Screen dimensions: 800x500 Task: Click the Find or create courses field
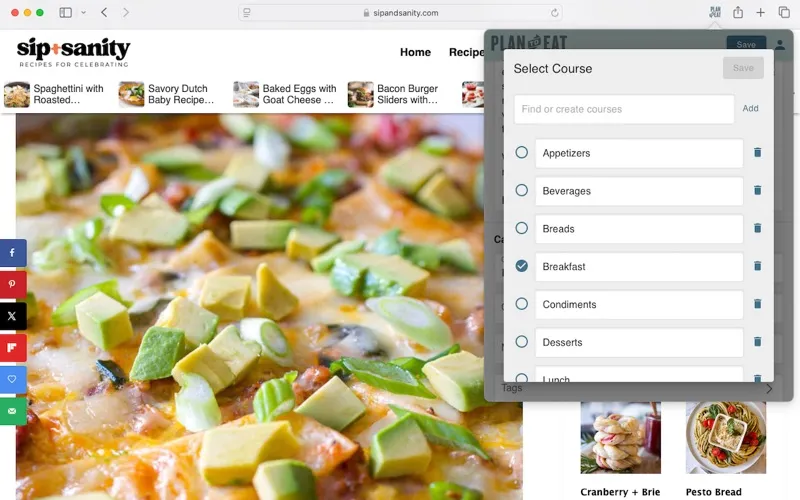[x=624, y=109]
